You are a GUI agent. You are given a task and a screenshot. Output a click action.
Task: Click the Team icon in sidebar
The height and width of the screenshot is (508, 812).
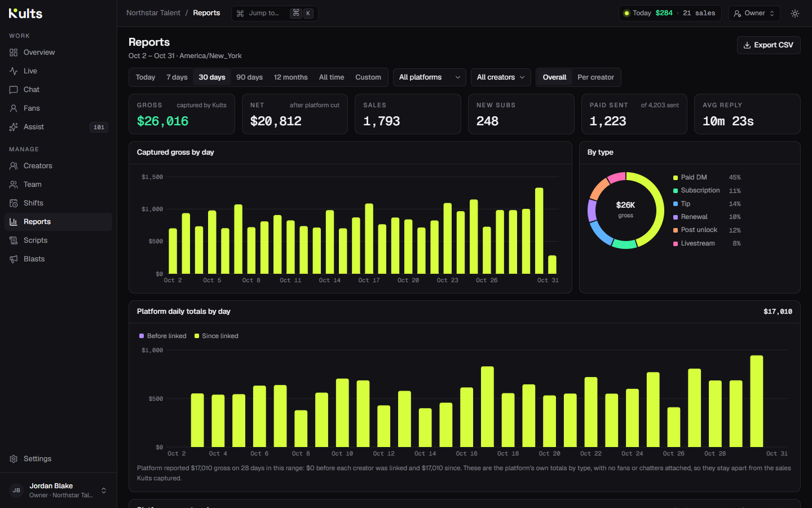tap(14, 185)
